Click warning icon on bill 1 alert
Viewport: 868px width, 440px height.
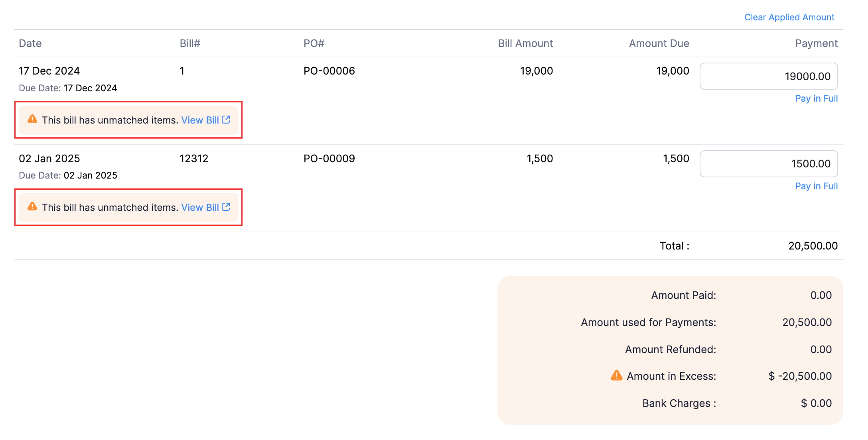32,119
